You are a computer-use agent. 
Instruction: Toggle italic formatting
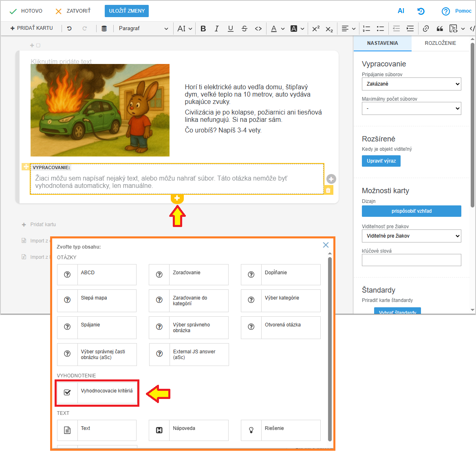pyautogui.click(x=216, y=29)
